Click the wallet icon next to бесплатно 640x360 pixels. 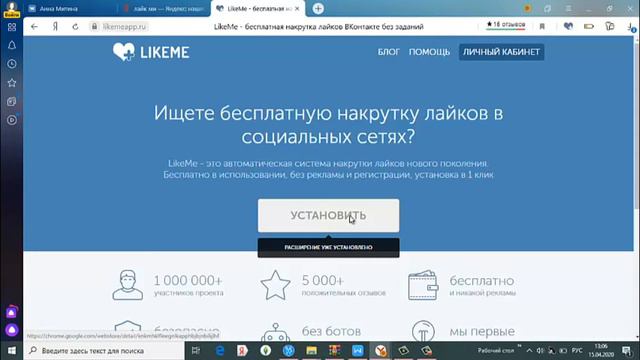(x=423, y=285)
